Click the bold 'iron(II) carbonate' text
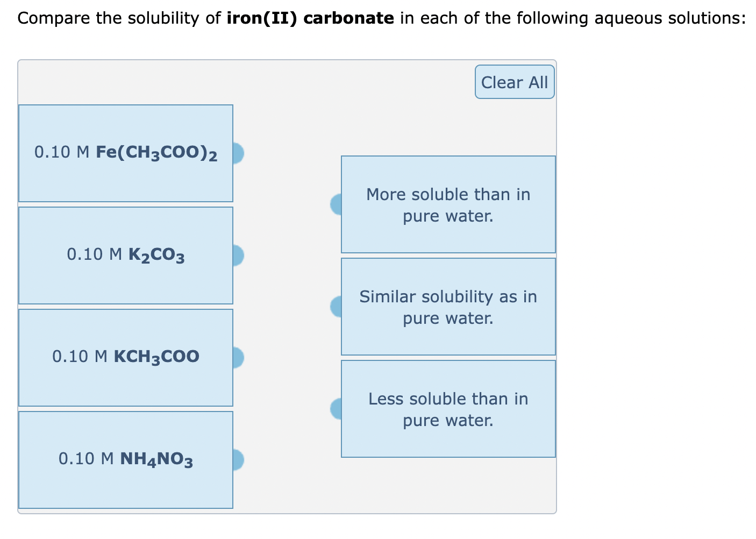The image size is (756, 539). click(309, 17)
